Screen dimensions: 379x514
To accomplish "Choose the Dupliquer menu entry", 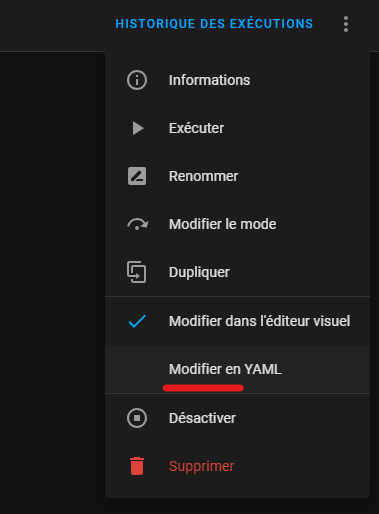I will [x=237, y=272].
